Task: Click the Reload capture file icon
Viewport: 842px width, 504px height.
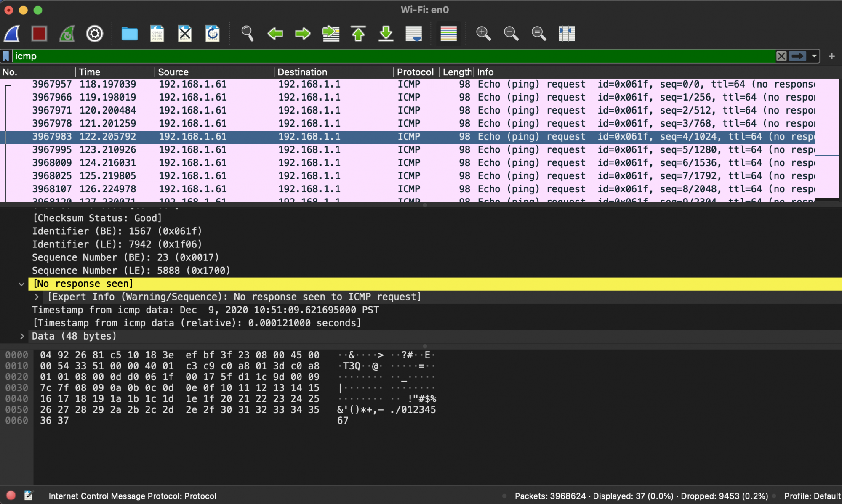Action: [212, 33]
